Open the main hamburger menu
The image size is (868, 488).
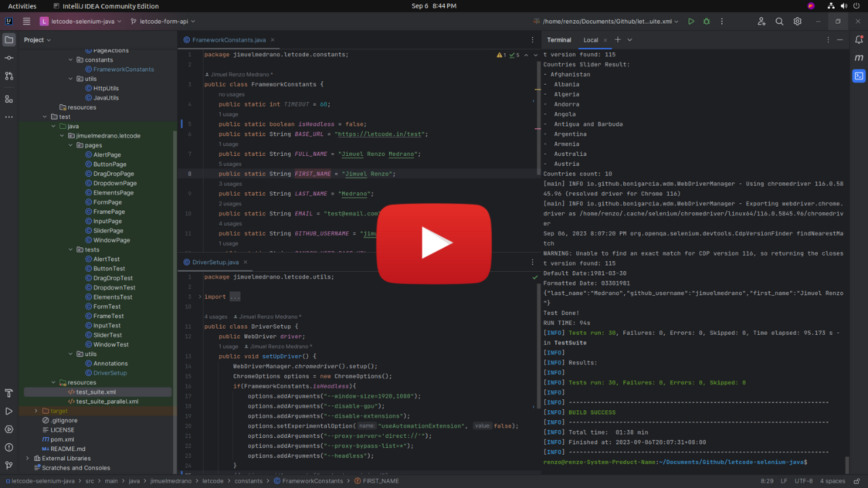[26, 22]
